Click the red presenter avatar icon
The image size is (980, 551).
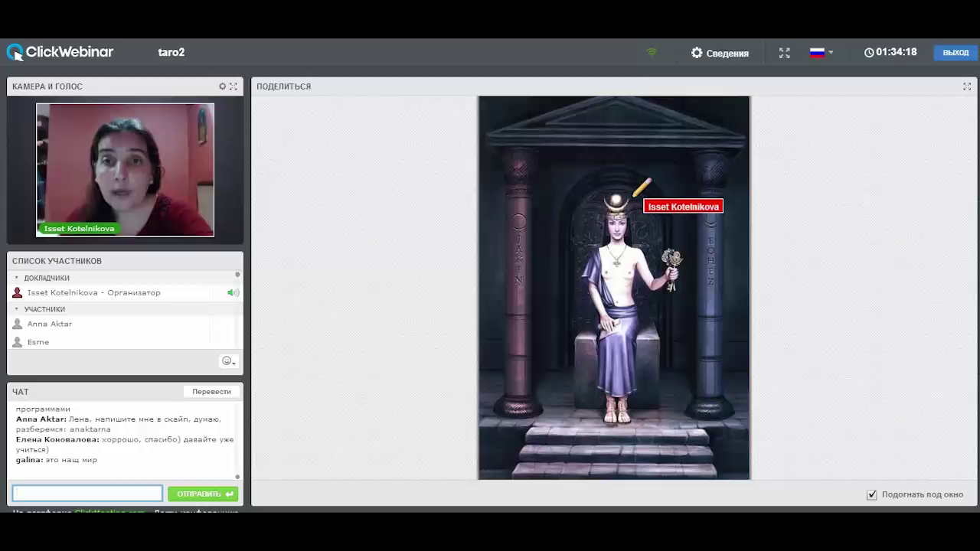pyautogui.click(x=17, y=292)
